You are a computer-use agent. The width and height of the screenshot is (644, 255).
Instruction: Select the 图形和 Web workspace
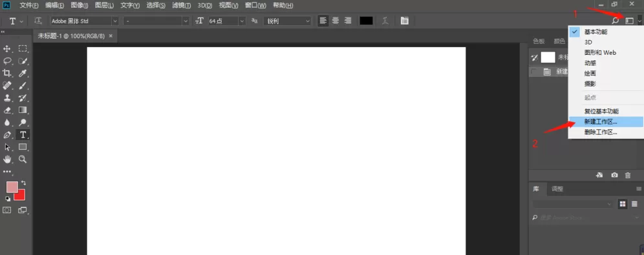pos(606,52)
